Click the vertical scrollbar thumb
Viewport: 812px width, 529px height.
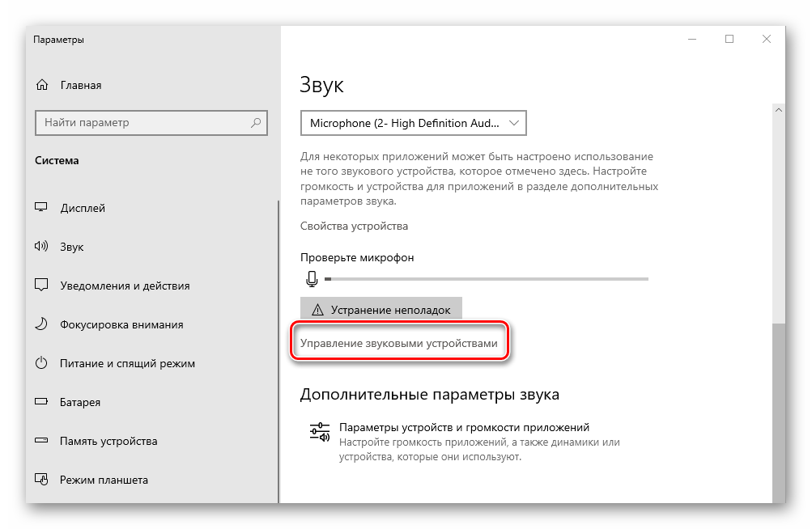pyautogui.click(x=778, y=413)
